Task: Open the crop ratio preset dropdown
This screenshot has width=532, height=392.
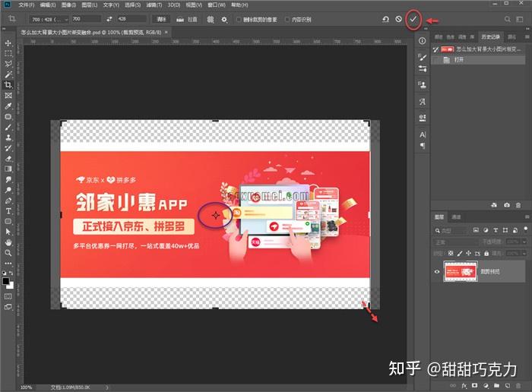Action: pyautogui.click(x=49, y=20)
